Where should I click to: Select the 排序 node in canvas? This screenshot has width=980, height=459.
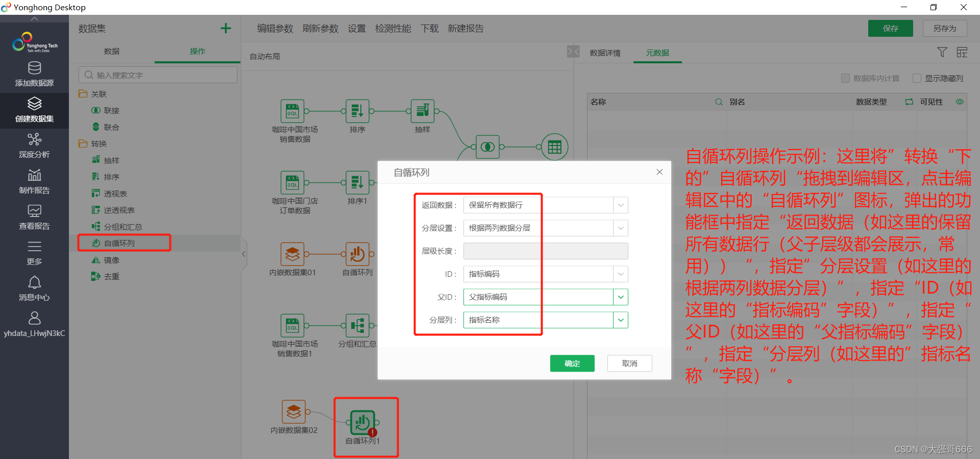coord(357,111)
